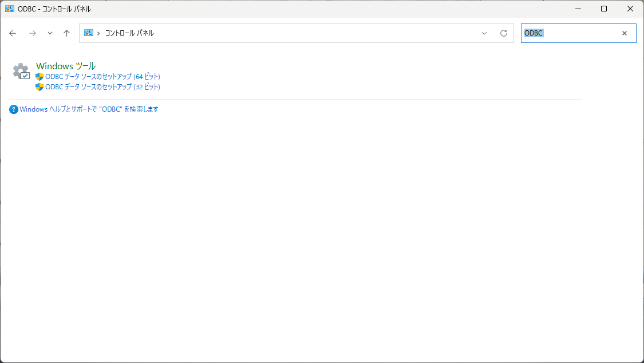This screenshot has height=363, width=644.
Task: Click the Control Panel icon in the address bar
Action: (89, 33)
